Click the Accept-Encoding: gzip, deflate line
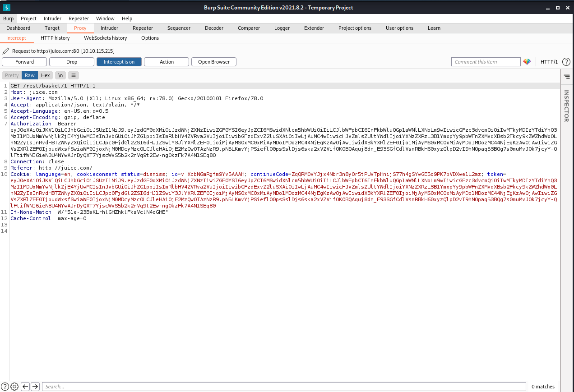574x392 pixels. click(x=58, y=117)
